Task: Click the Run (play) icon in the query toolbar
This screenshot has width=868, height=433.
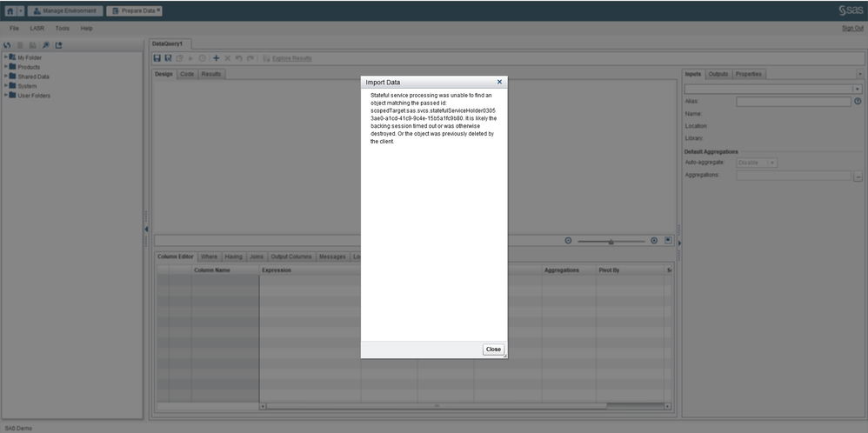Action: [191, 58]
